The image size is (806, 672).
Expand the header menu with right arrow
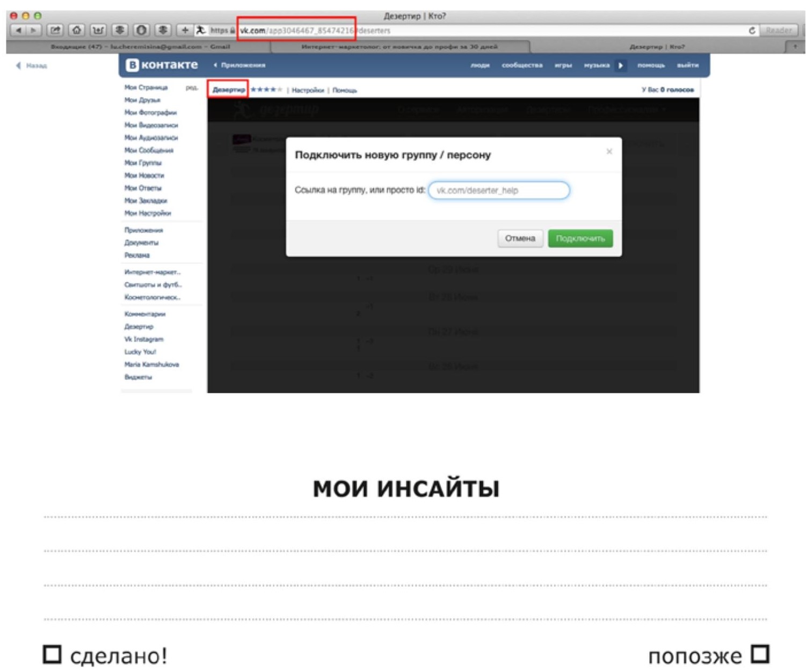pyautogui.click(x=621, y=65)
